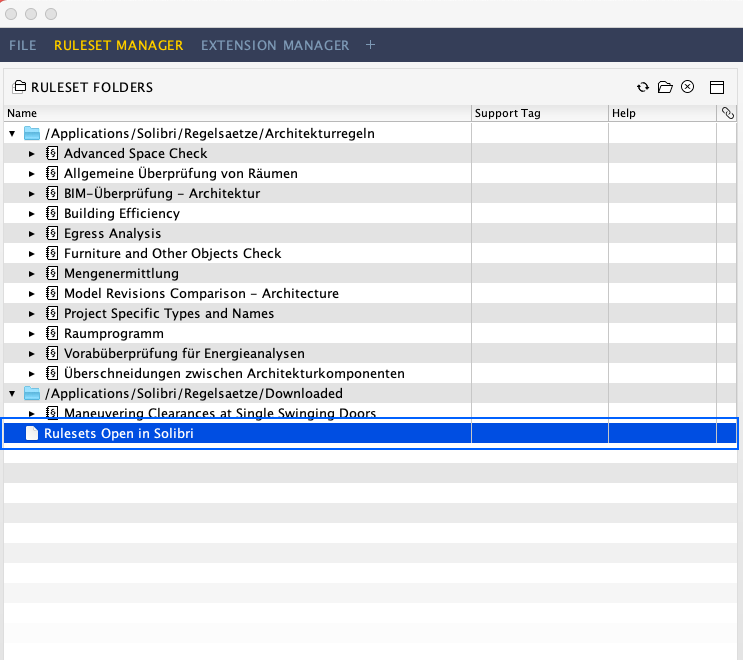Click the Help column header
The height and width of the screenshot is (660, 743).
click(662, 113)
